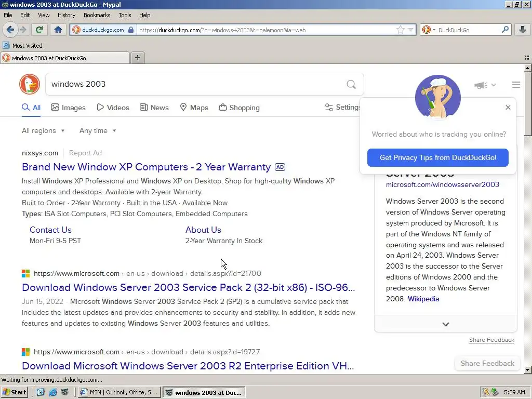
Task: Open Download Windows Server 2003 Service Pack 2 result
Action: [x=188, y=287]
